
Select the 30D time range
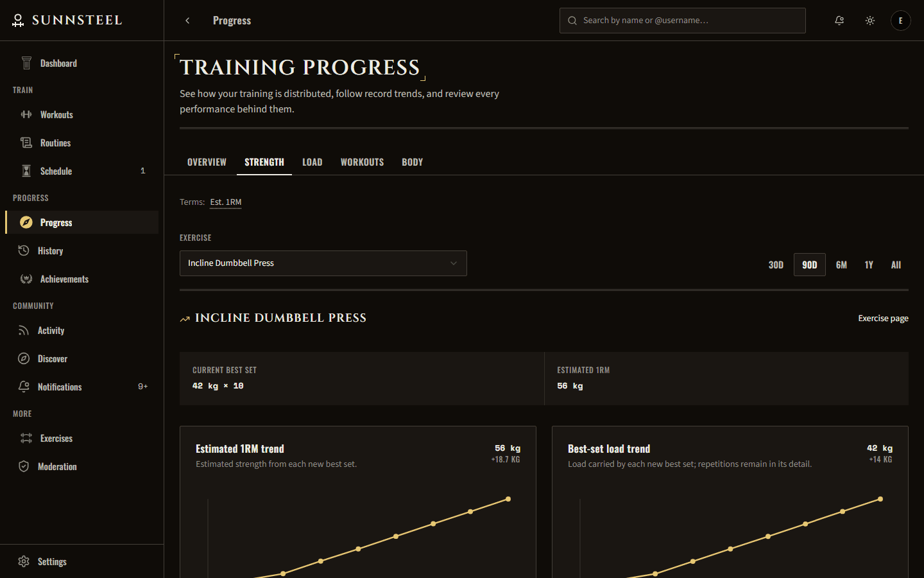776,265
